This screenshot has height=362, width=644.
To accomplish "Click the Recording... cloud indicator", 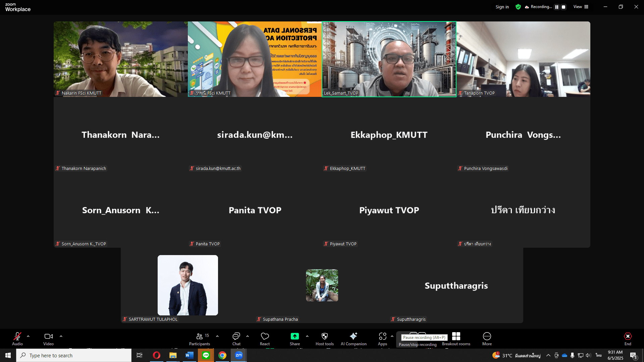I will (539, 7).
